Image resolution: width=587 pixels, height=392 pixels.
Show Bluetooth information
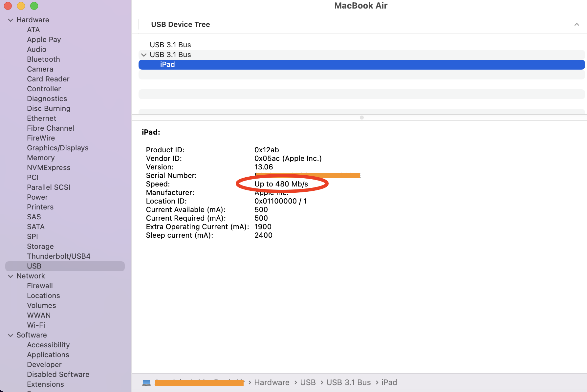tap(44, 59)
